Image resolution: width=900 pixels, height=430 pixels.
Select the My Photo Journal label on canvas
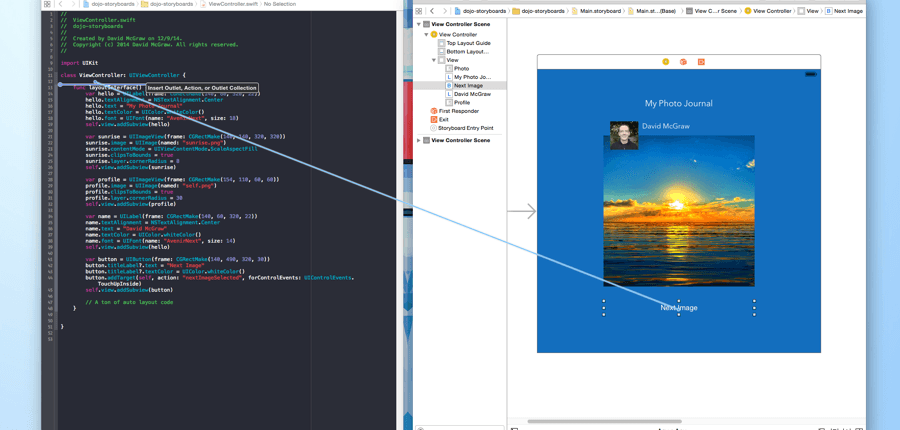point(679,103)
